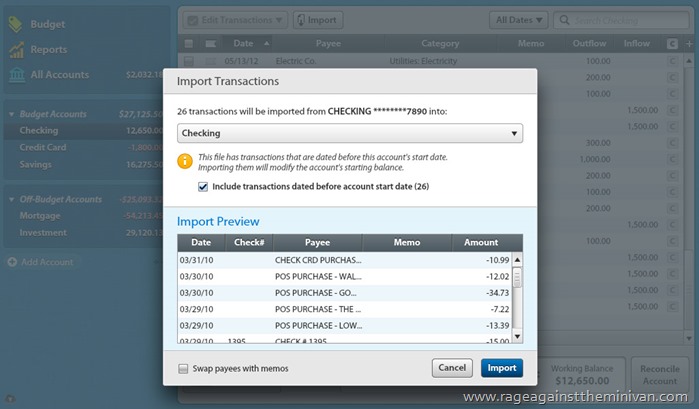Click the preview scrollbar up arrow
This screenshot has height=409, width=699.
coord(517,260)
